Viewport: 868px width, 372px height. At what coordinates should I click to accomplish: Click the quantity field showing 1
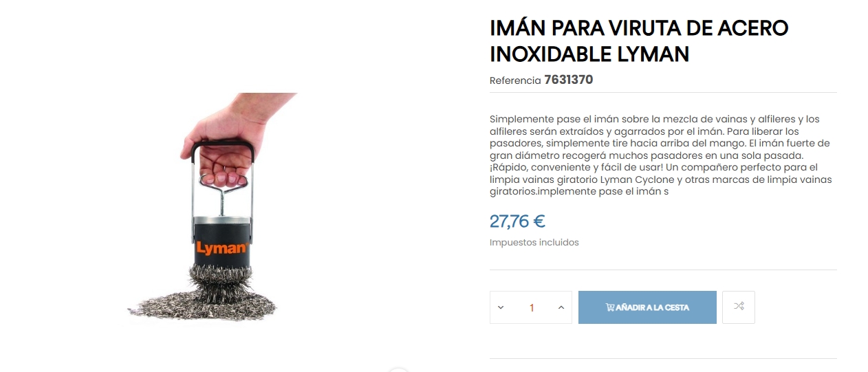pos(531,307)
